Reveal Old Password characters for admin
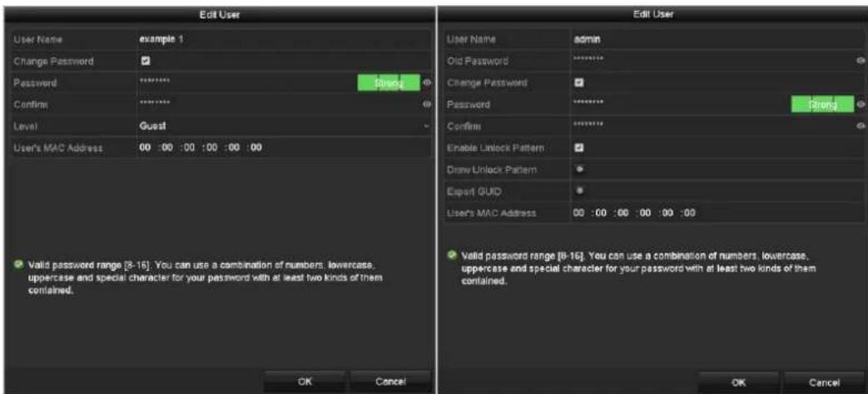This screenshot has width=868, height=394. [x=861, y=60]
